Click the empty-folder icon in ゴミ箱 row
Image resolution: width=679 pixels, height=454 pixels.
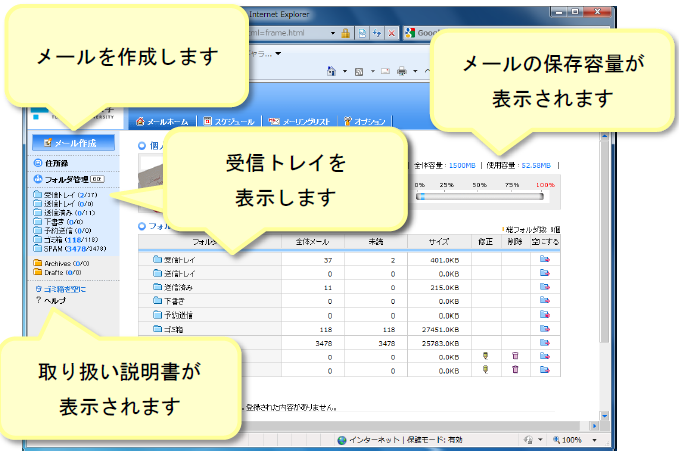point(544,328)
